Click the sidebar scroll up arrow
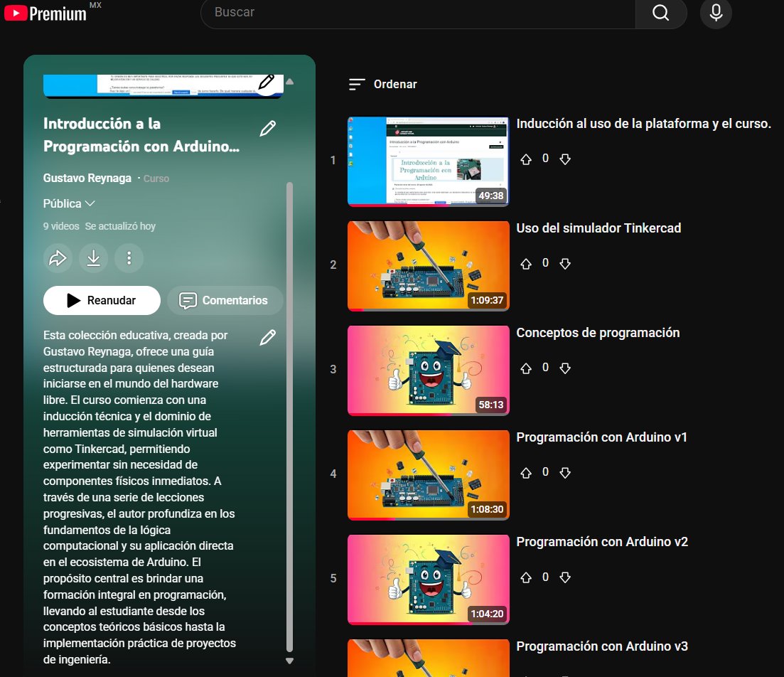 (289, 81)
